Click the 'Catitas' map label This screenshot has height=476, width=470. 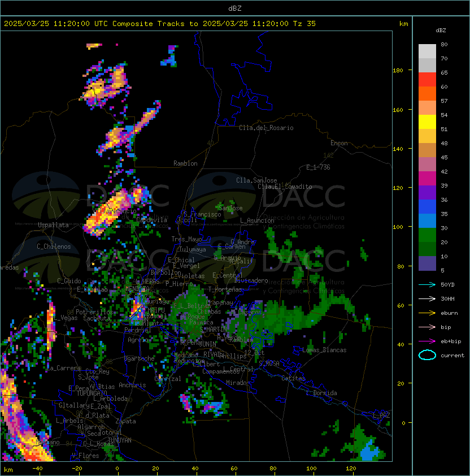(x=293, y=378)
